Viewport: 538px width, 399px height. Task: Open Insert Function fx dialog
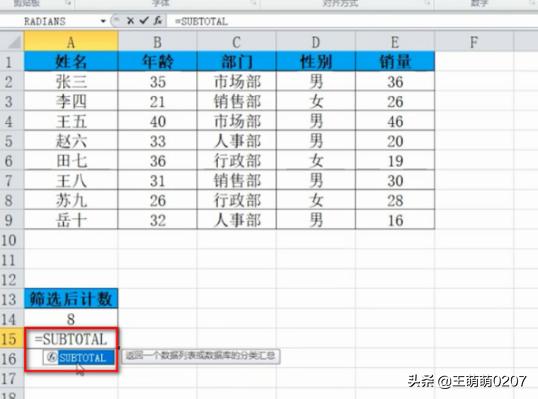coord(157,21)
